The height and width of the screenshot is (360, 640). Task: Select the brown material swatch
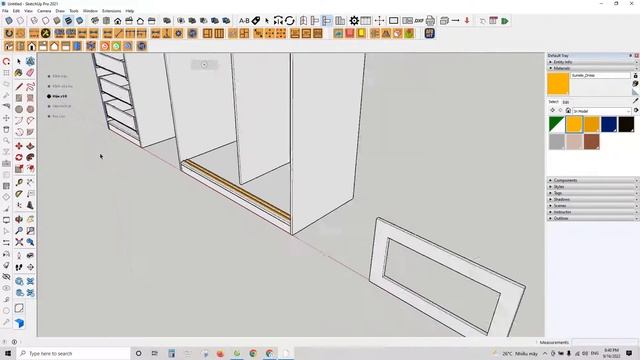[x=591, y=142]
